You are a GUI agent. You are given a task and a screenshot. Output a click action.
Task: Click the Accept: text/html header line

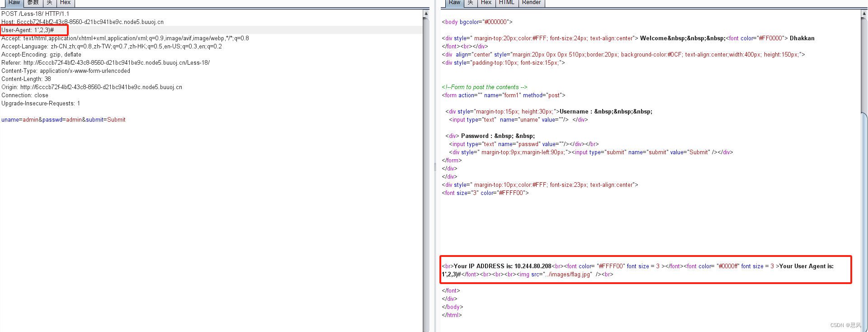(x=125, y=38)
